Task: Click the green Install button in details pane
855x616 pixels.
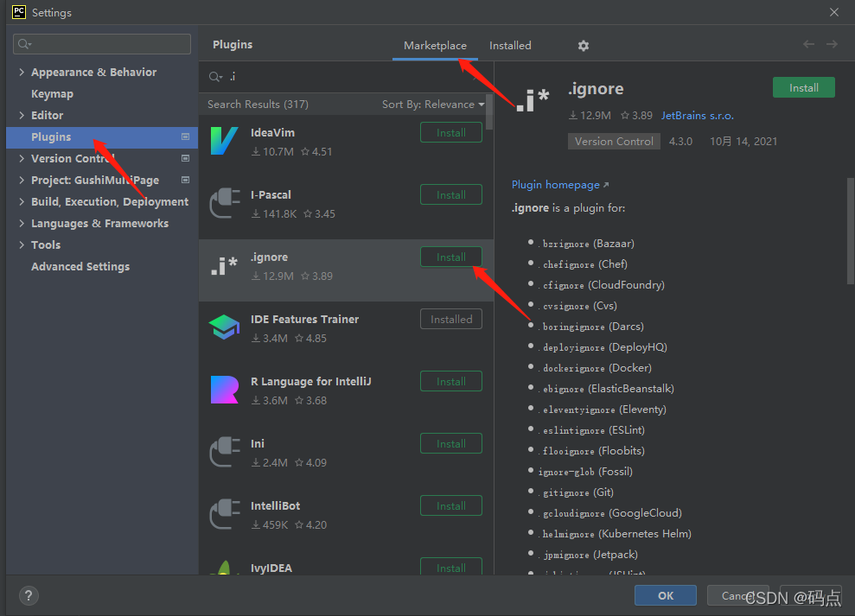Action: tap(804, 88)
